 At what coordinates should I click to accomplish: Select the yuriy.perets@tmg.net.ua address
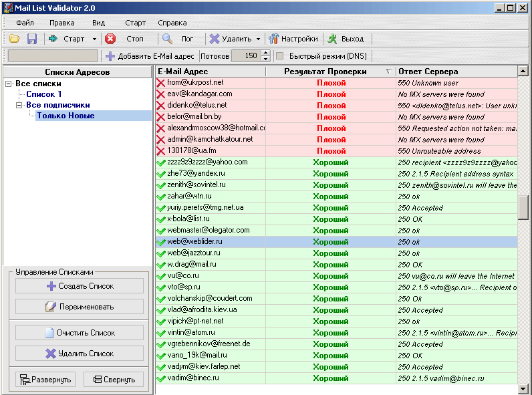coord(205,207)
